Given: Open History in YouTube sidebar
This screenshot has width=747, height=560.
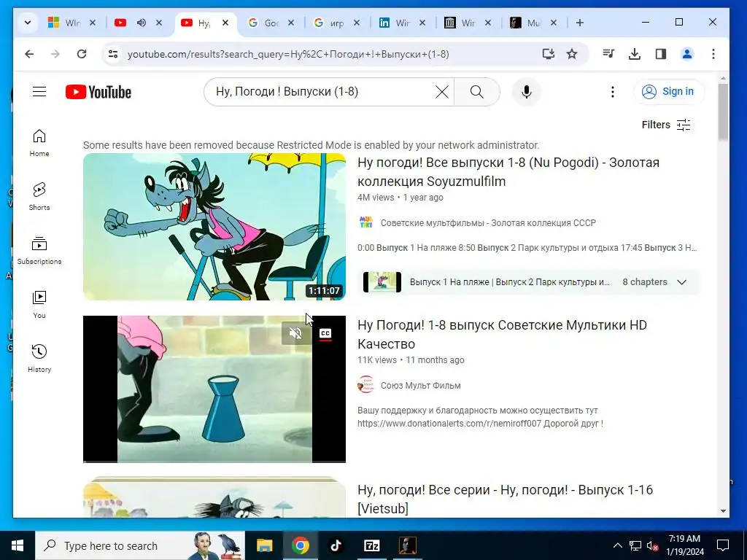Looking at the screenshot, I should click(x=39, y=359).
